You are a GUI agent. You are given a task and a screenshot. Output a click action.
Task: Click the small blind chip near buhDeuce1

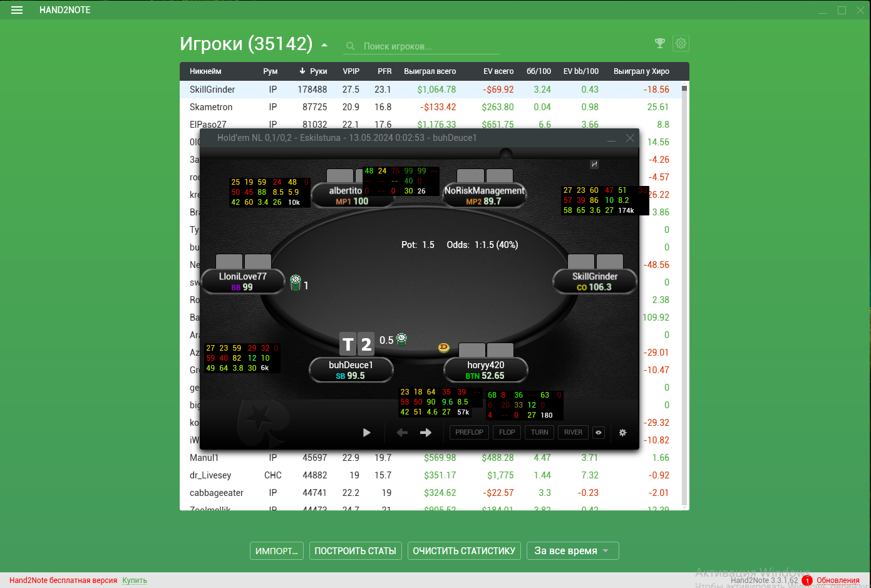pyautogui.click(x=402, y=339)
